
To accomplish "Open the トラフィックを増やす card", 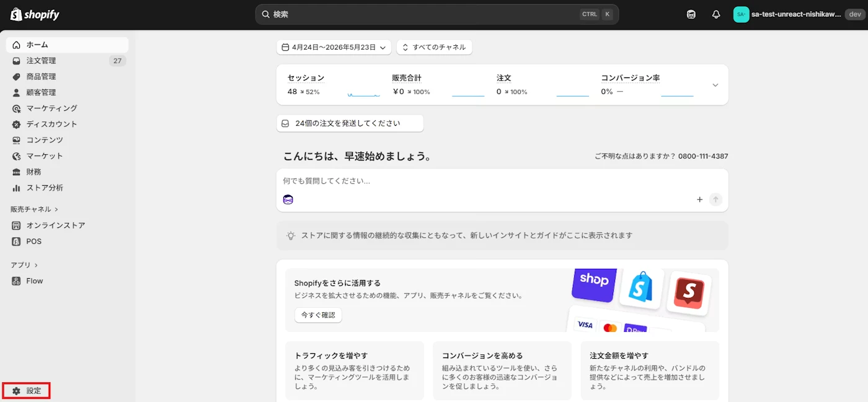I will pos(355,370).
